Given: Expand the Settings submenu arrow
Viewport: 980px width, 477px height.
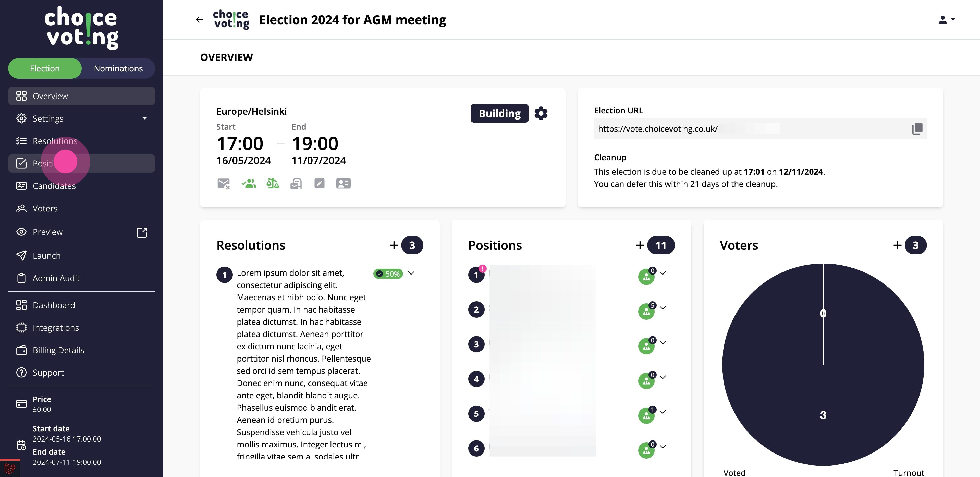Looking at the screenshot, I should (144, 118).
